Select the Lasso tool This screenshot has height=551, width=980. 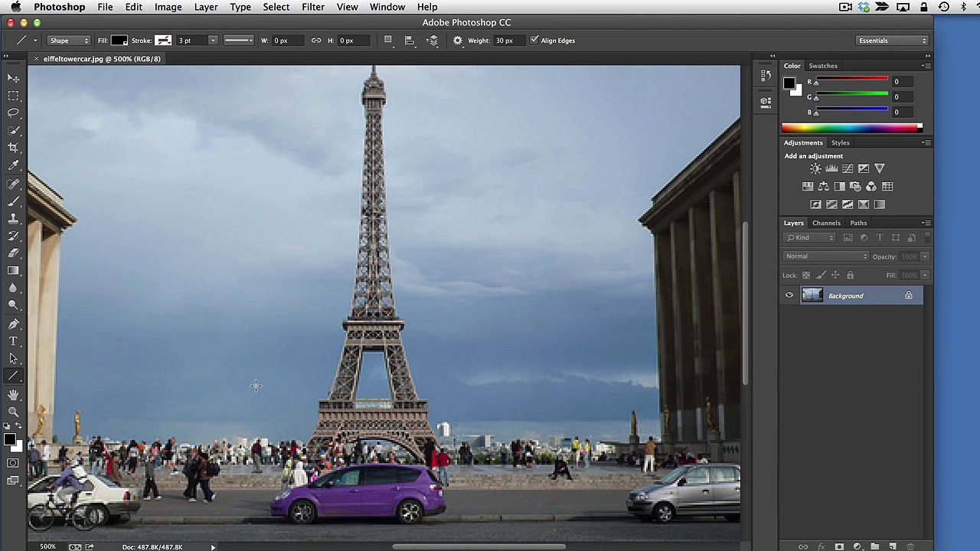pos(13,112)
